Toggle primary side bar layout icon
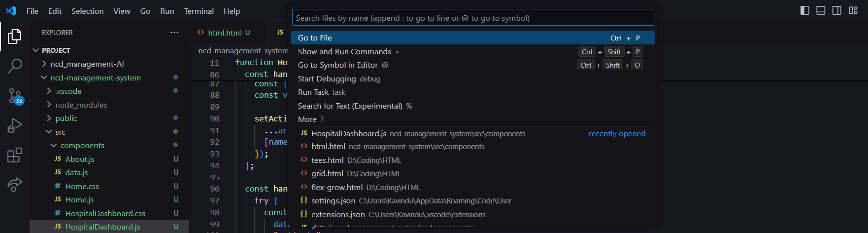The height and width of the screenshot is (233, 868). pos(805,10)
